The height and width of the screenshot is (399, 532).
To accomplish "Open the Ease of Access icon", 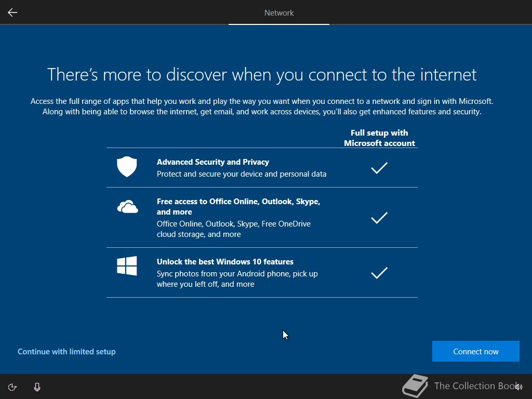I will pyautogui.click(x=12, y=387).
